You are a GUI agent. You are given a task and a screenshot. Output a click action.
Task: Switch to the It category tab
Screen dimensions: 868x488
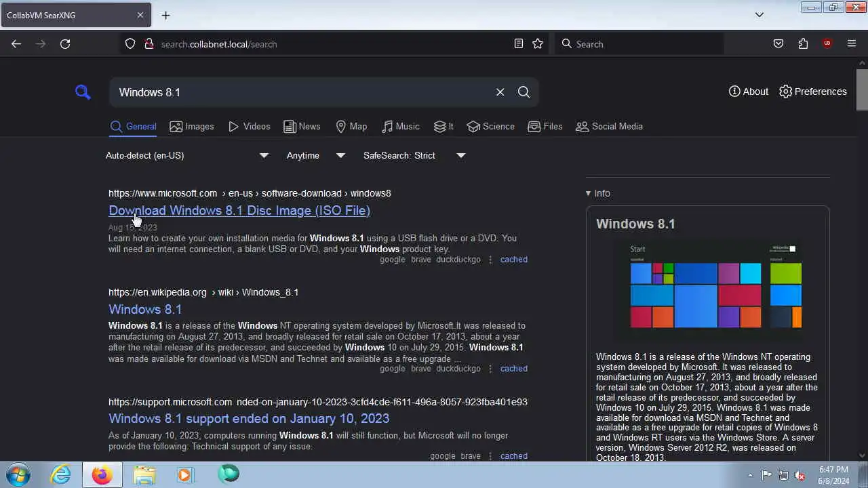(443, 127)
